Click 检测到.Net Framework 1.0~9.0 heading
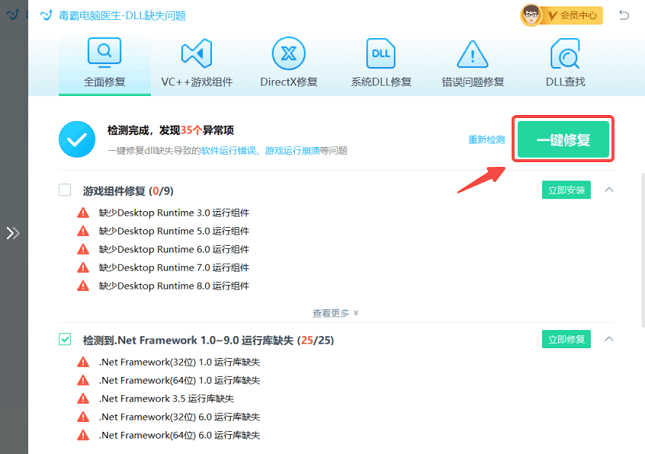645x454 pixels. (208, 340)
